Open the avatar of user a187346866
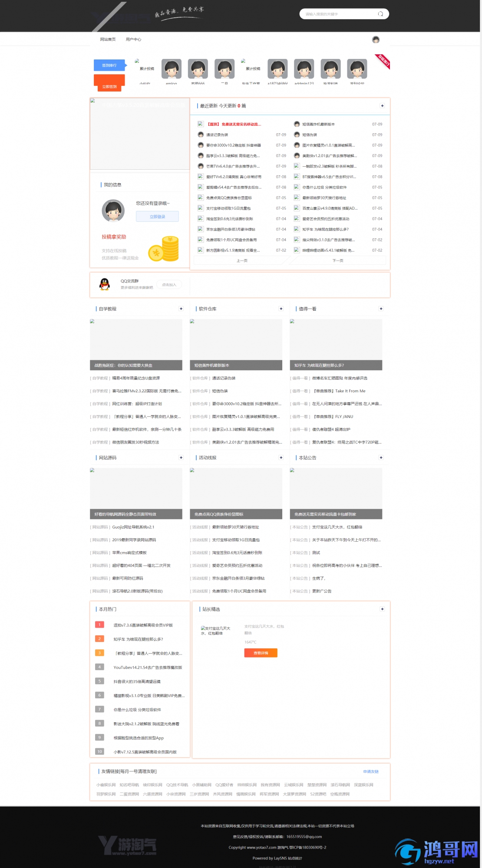 click(x=277, y=69)
